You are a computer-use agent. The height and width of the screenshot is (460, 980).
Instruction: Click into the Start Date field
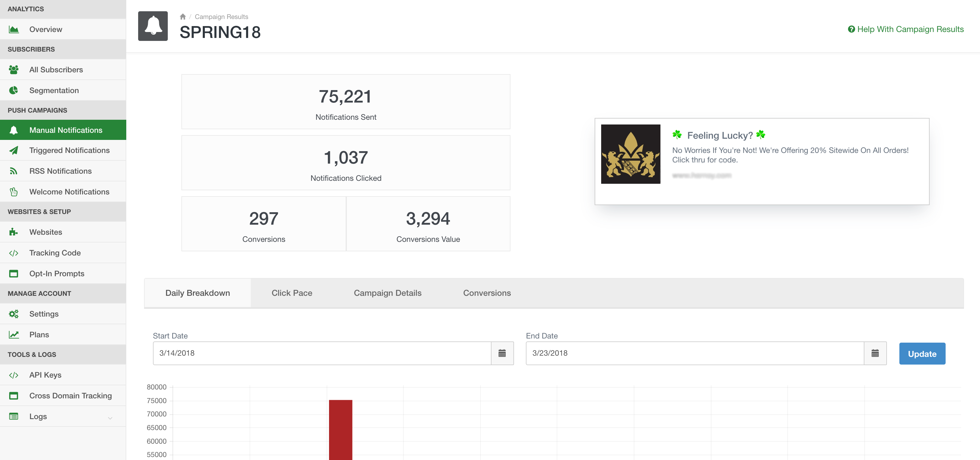(322, 353)
